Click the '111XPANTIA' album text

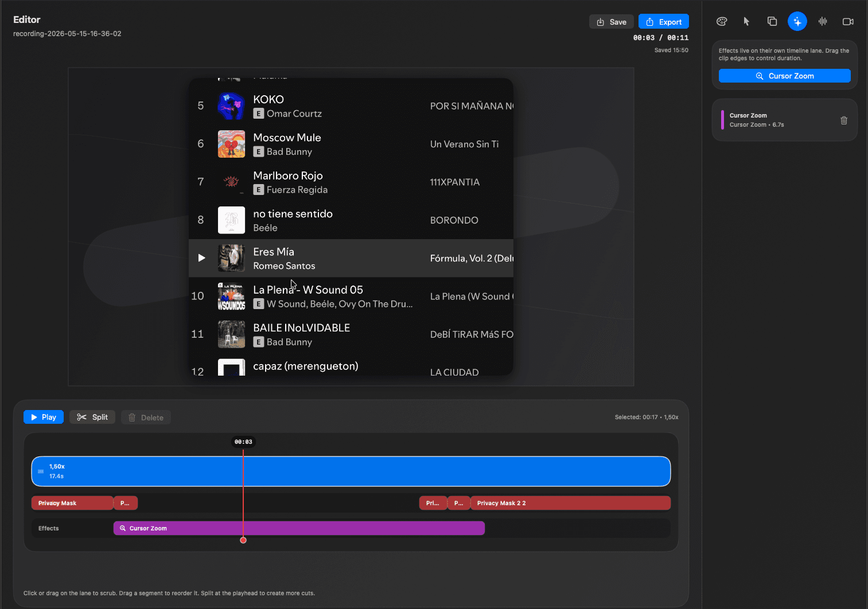[x=455, y=182]
